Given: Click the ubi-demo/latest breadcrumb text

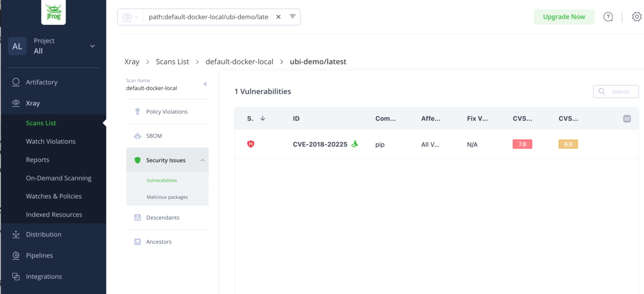Looking at the screenshot, I should tap(318, 62).
